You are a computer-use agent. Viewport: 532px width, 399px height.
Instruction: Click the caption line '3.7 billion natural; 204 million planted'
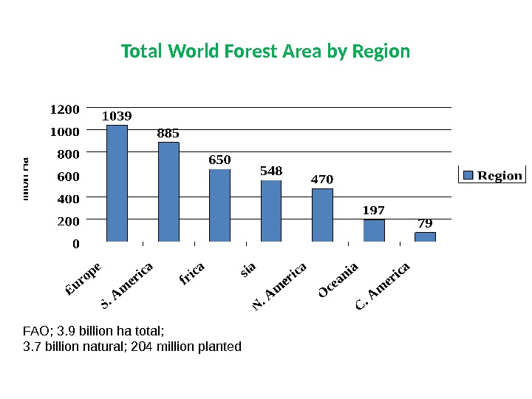[x=132, y=347]
